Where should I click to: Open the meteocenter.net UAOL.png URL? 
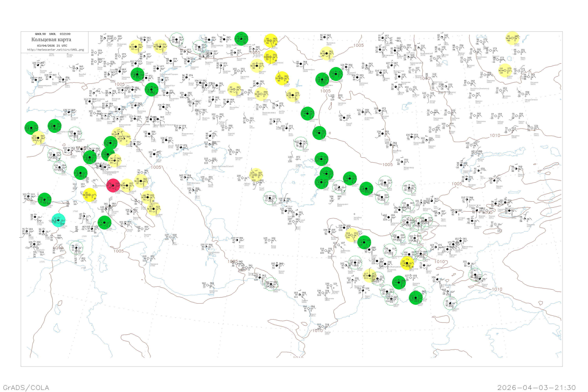tap(55, 50)
